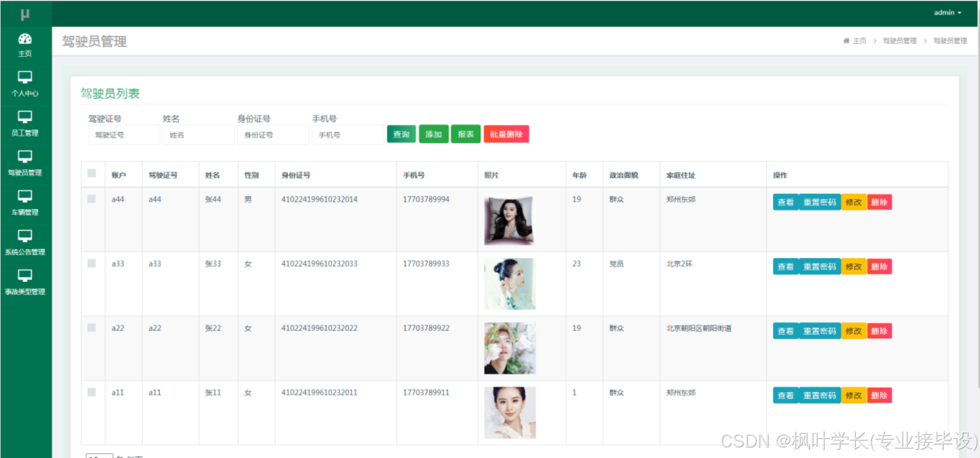The height and width of the screenshot is (458, 980).
Task: Open the admin user dropdown
Action: [947, 13]
